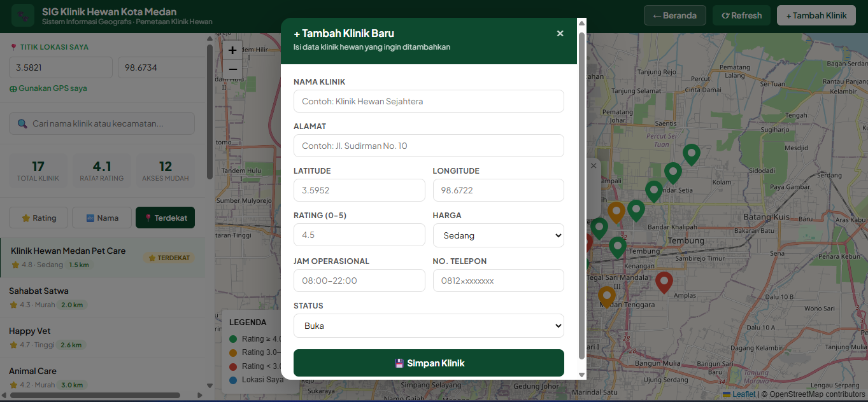Select Sahabat Satwa clinic entry
The image size is (868, 402).
coord(103,297)
